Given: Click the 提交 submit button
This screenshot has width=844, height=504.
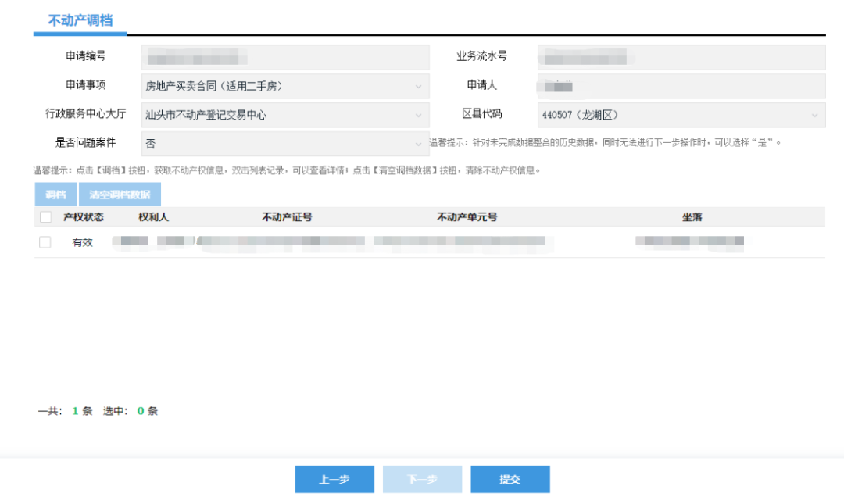Looking at the screenshot, I should [x=510, y=479].
